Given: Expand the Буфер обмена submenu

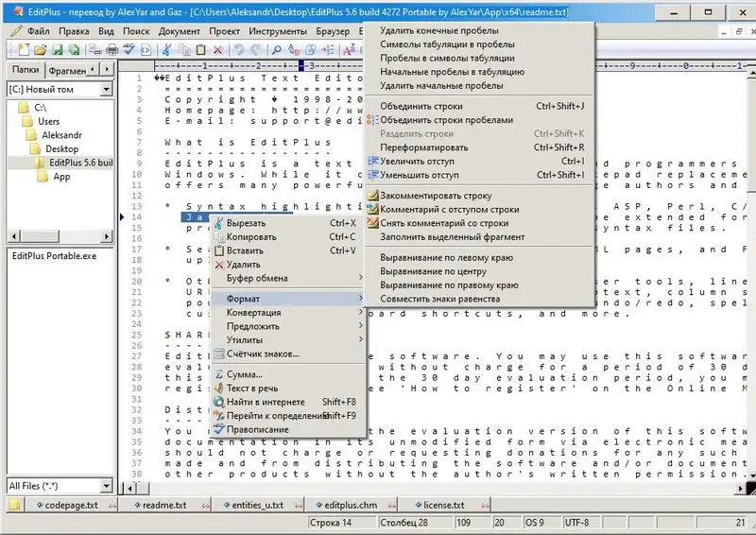Looking at the screenshot, I should (x=287, y=278).
